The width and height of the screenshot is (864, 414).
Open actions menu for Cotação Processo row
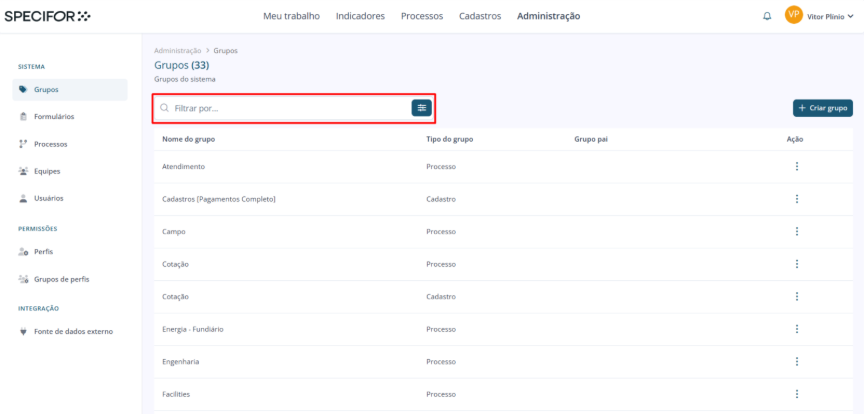[797, 264]
